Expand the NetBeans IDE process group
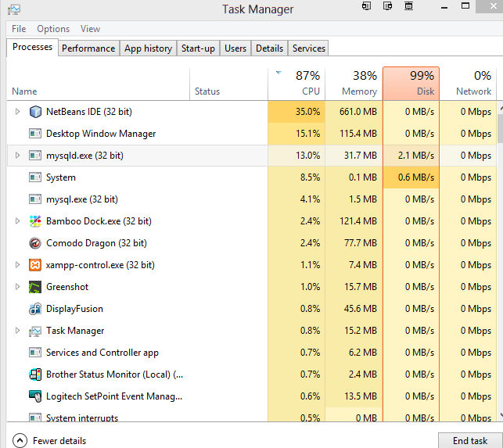Viewport: 503px width, 448px height. coord(18,112)
